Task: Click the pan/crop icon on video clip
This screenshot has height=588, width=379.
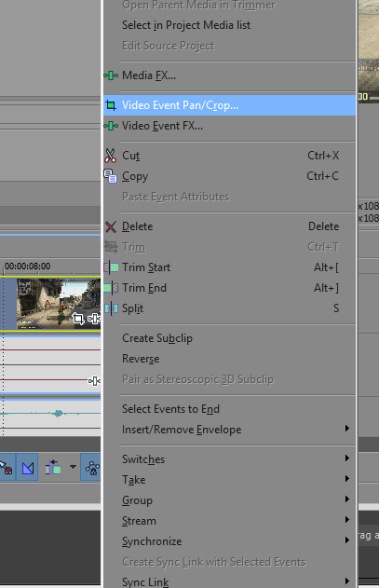Action: coord(78,319)
